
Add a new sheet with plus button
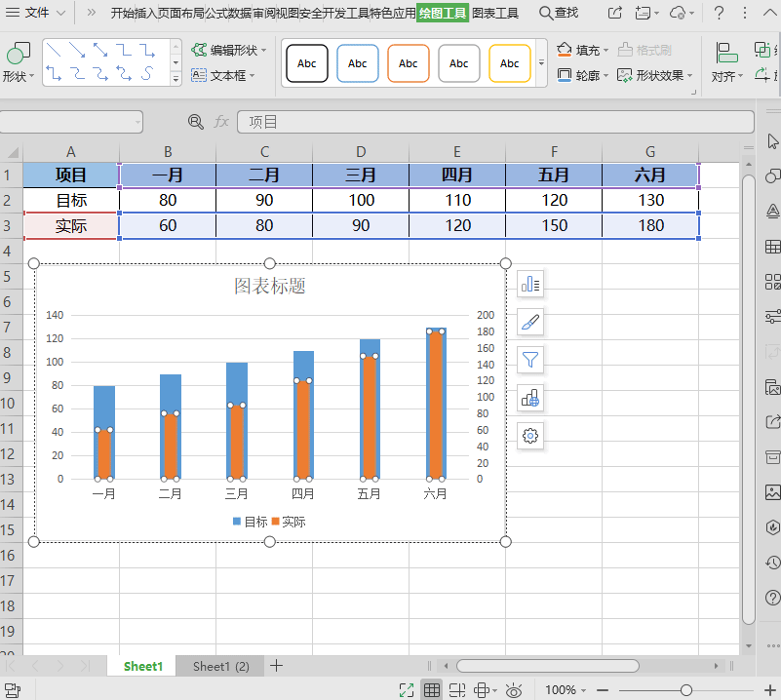(x=277, y=666)
